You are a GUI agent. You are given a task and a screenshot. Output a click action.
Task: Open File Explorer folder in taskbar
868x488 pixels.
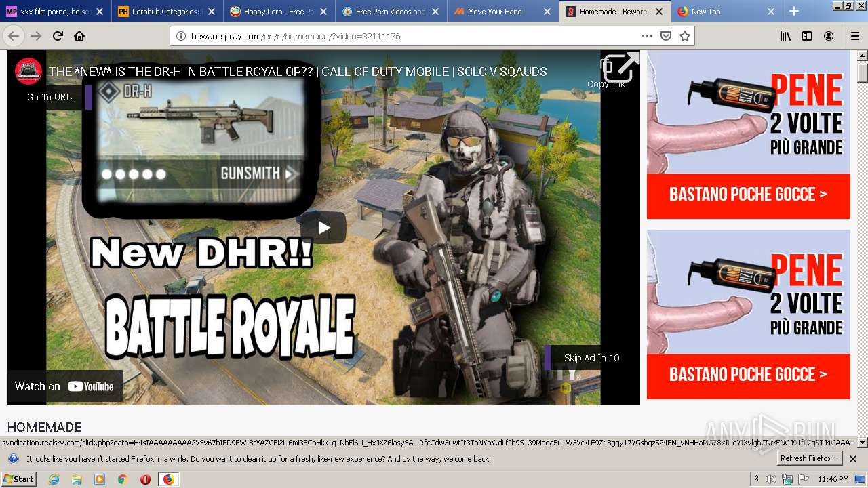point(77,479)
